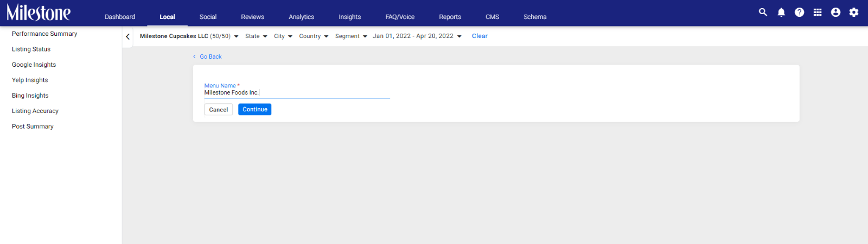Click the search magnifier icon
This screenshot has height=244, width=868.
click(763, 12)
